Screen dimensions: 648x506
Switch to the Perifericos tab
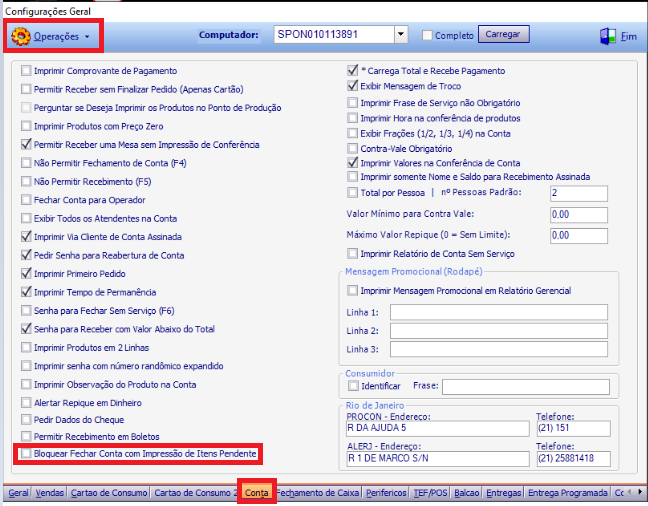pyautogui.click(x=386, y=493)
